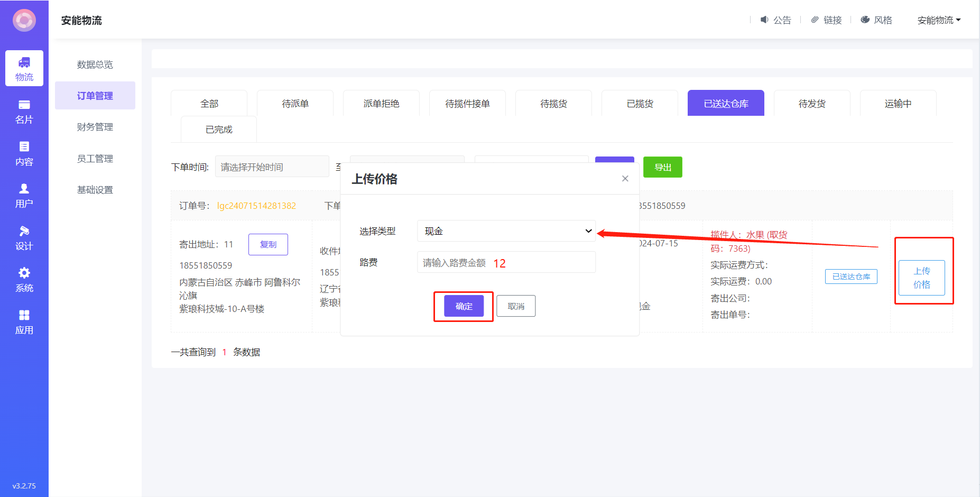Click the 取消 cancel button
The image size is (980, 497).
516,306
